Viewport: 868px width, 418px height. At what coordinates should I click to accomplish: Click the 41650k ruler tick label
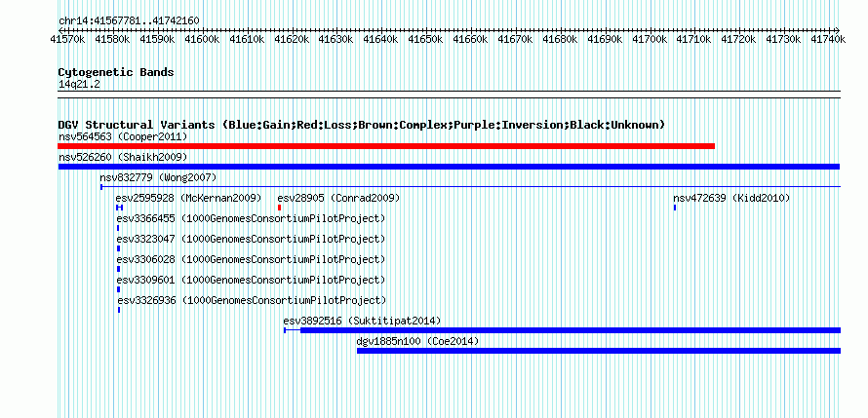click(x=425, y=39)
